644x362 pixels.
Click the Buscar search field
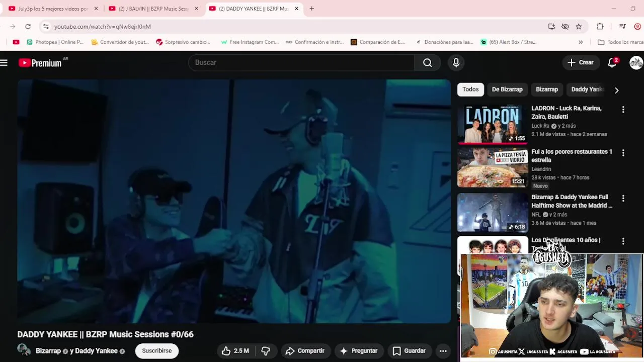point(301,62)
